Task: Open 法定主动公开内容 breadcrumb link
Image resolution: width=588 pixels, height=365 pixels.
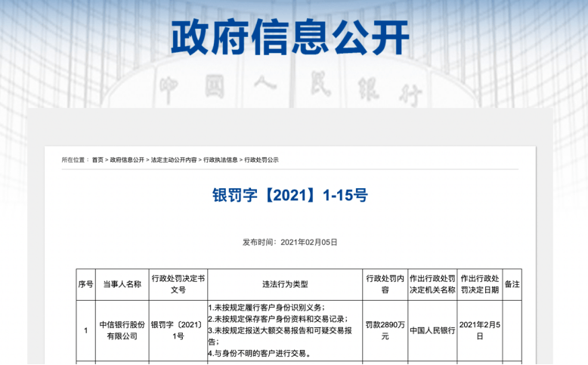Action: pos(174,159)
